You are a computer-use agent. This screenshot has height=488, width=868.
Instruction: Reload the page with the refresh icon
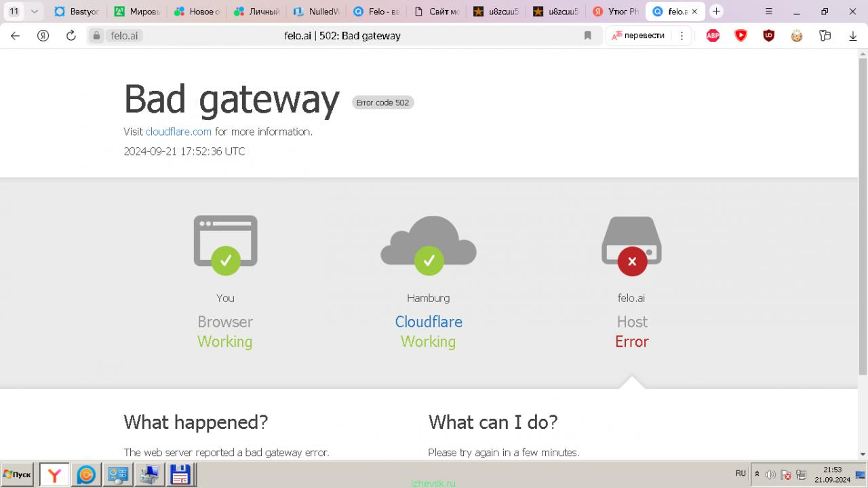click(x=71, y=35)
